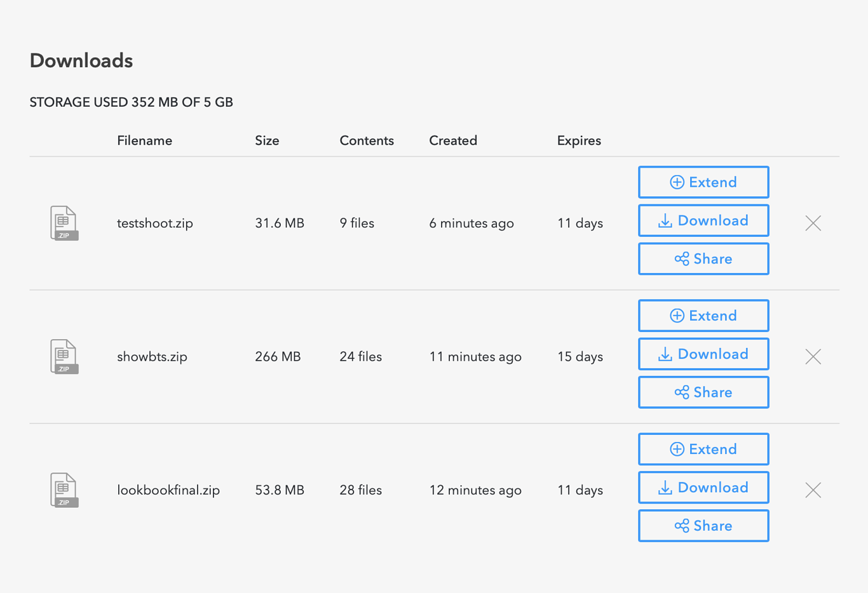Remove testshoot.zip using the X control

click(x=813, y=223)
